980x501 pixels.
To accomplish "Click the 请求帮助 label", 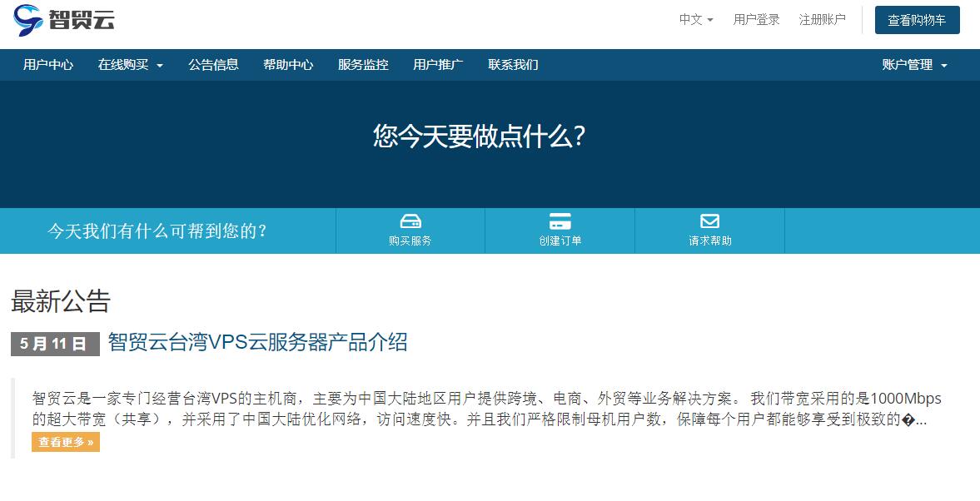I will tap(710, 241).
